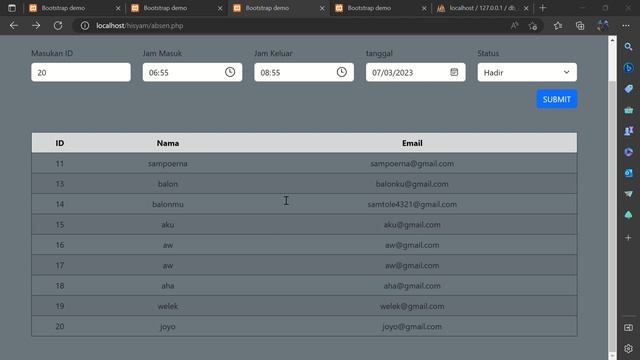Screen dimensions: 640x360
Task: Click samtole4321@gmail.com email cell
Action: click(412, 204)
